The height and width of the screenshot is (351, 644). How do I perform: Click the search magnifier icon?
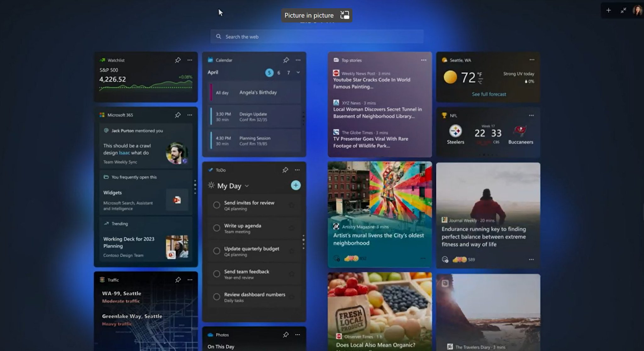pyautogui.click(x=219, y=37)
